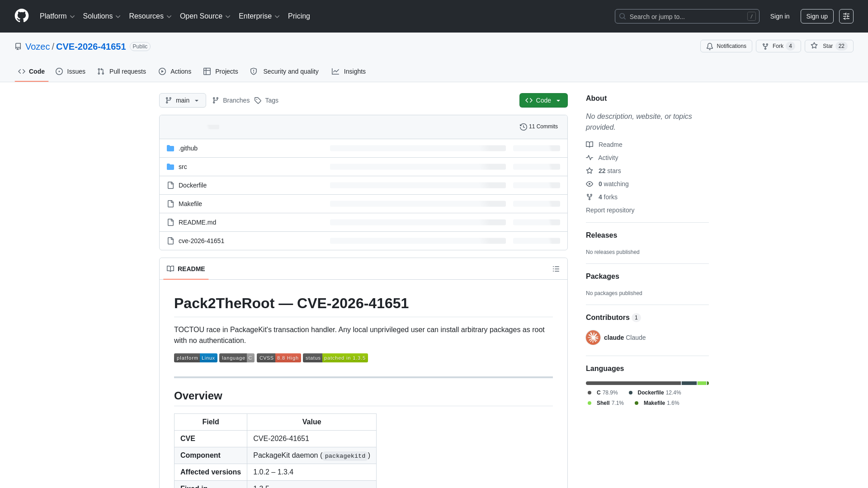Focus the Search or jump to field
Screen dimensions: 868x488
[x=687, y=16]
